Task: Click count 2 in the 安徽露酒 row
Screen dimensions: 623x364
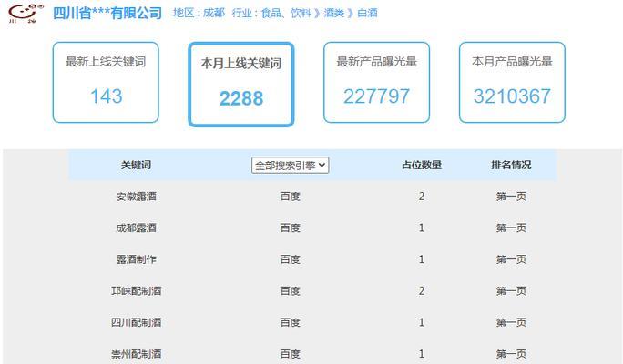Action: pyautogui.click(x=422, y=197)
